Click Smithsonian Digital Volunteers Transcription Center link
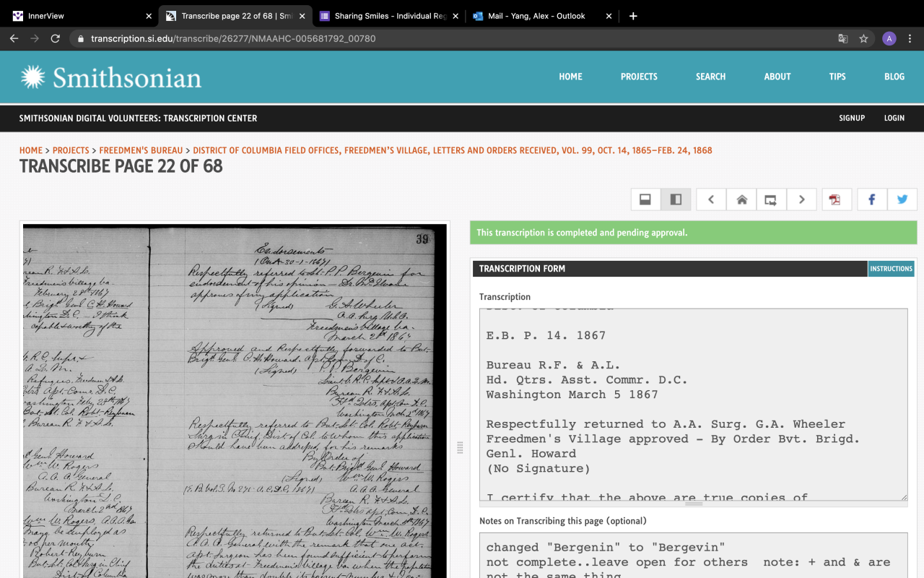The image size is (924, 578). tap(138, 118)
